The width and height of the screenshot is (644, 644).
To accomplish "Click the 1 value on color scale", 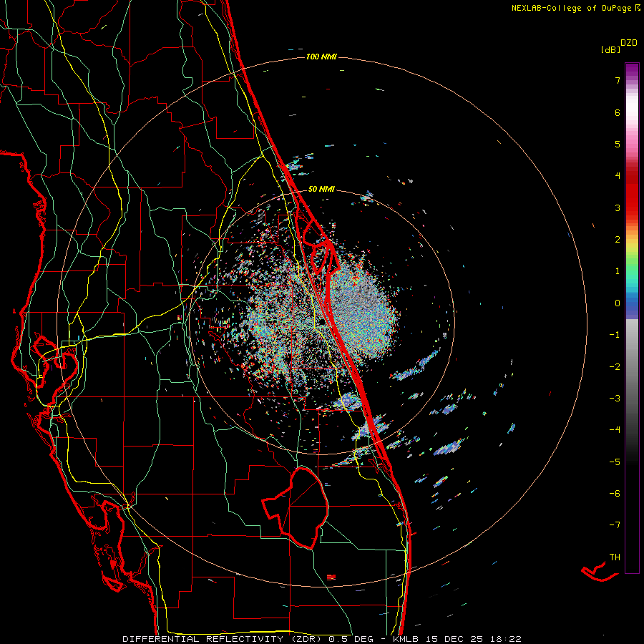I will (x=618, y=271).
